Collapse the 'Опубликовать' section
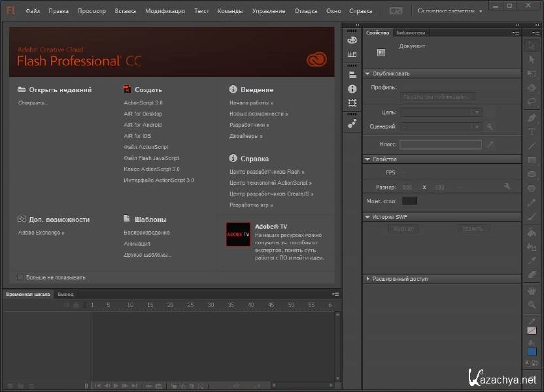544x392 pixels. (367, 74)
